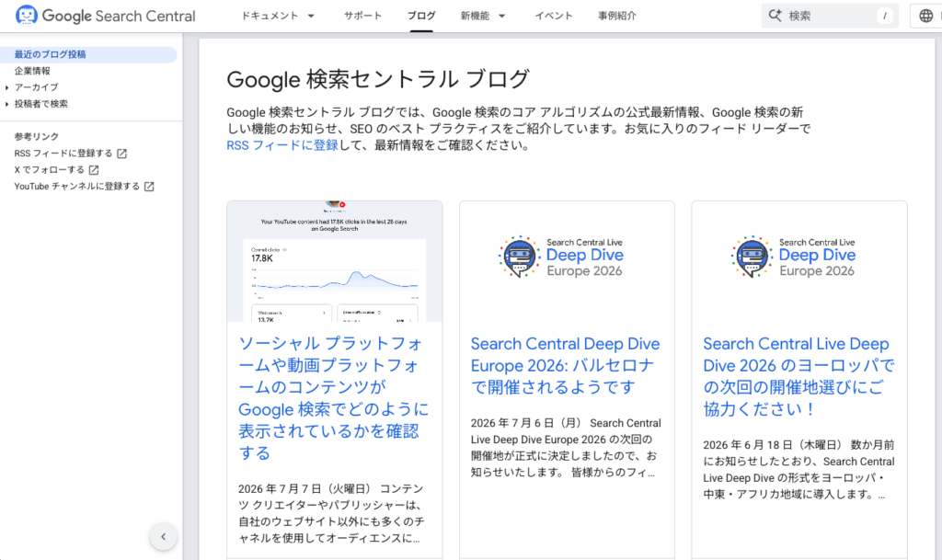Click the inline RSS フィードに登録 link

click(282, 145)
